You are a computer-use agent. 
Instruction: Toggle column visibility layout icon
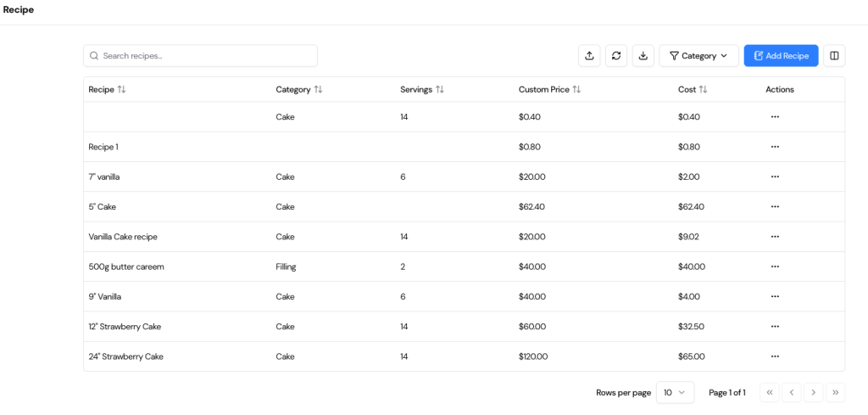click(834, 56)
